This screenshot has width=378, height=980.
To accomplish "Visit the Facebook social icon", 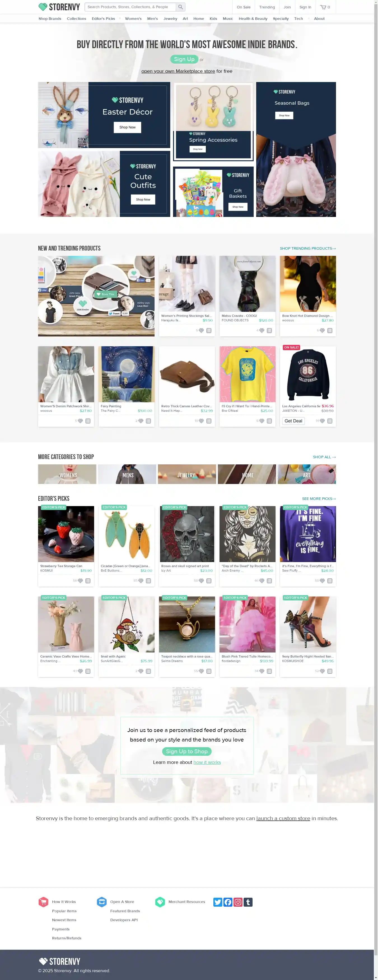I will (x=228, y=902).
